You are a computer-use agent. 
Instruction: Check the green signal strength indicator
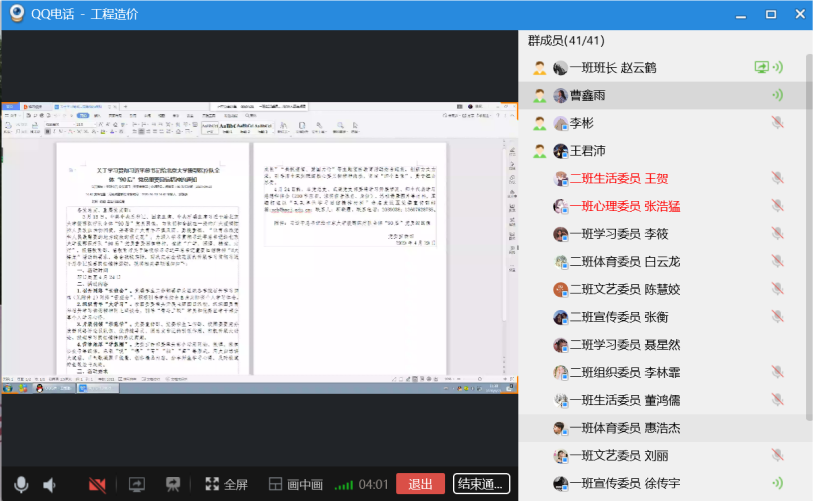pyautogui.click(x=344, y=485)
